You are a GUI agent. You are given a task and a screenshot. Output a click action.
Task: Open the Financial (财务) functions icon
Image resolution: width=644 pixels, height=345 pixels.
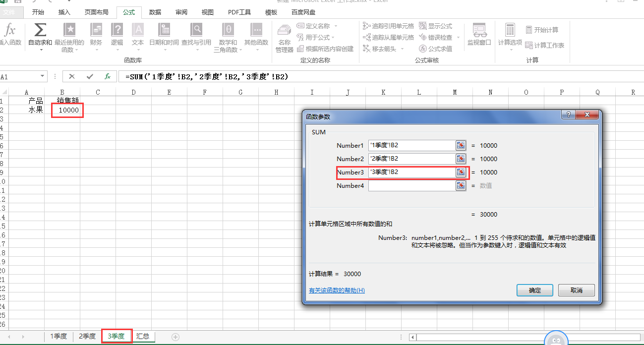[x=96, y=30]
